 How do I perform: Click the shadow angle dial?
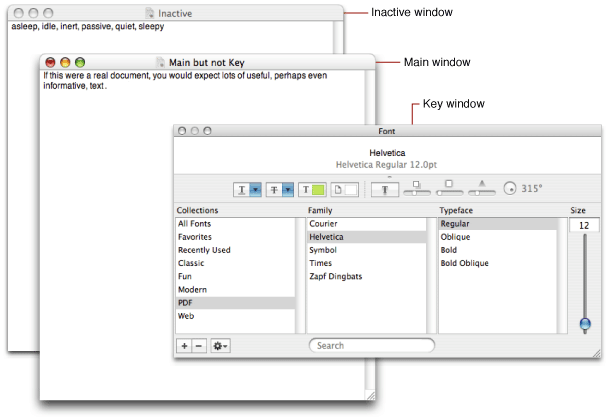[510, 188]
